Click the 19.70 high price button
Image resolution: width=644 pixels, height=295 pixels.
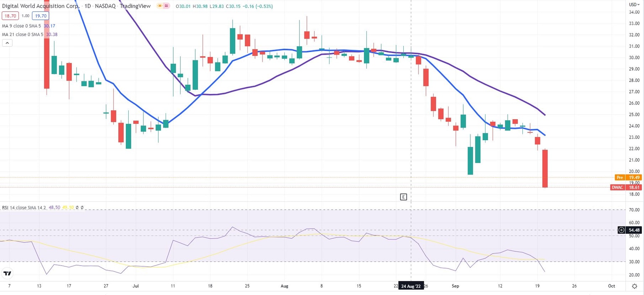tap(40, 16)
